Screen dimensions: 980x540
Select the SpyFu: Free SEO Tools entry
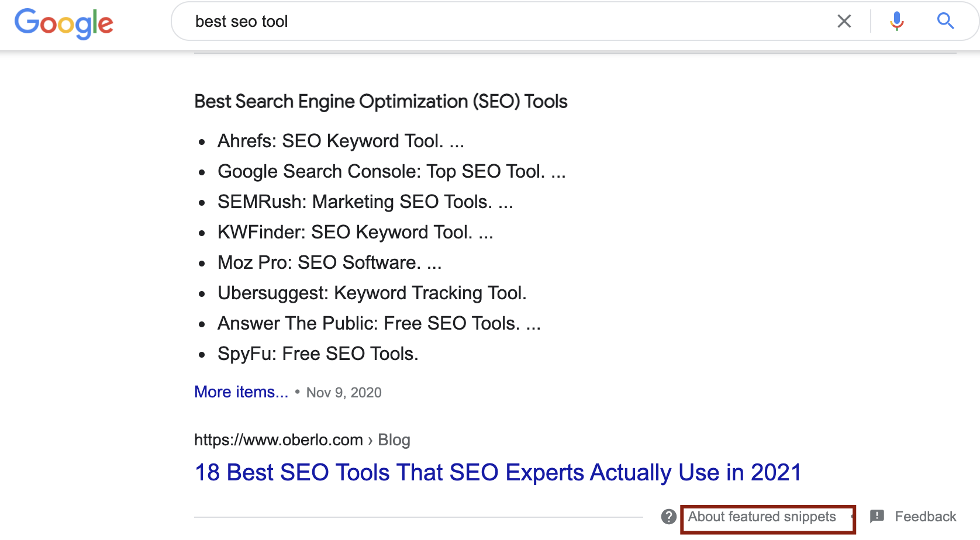pyautogui.click(x=318, y=354)
